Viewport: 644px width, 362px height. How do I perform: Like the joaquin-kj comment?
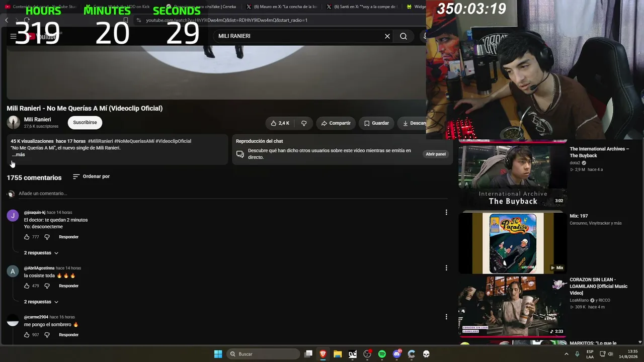[27, 237]
